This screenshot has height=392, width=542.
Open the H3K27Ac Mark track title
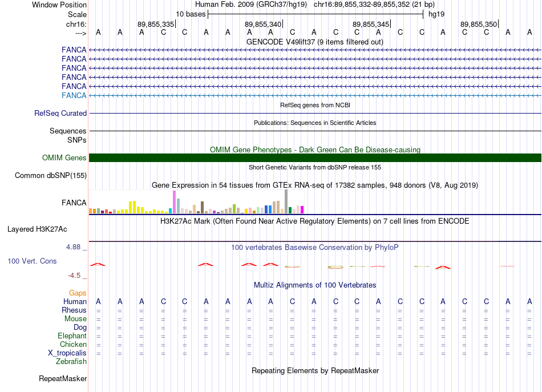click(314, 221)
